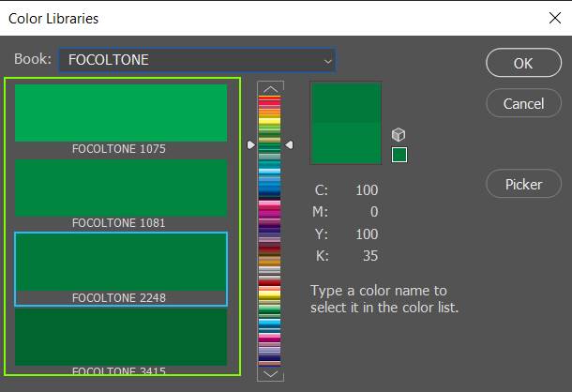Click the current color preview bottom half

click(346, 143)
